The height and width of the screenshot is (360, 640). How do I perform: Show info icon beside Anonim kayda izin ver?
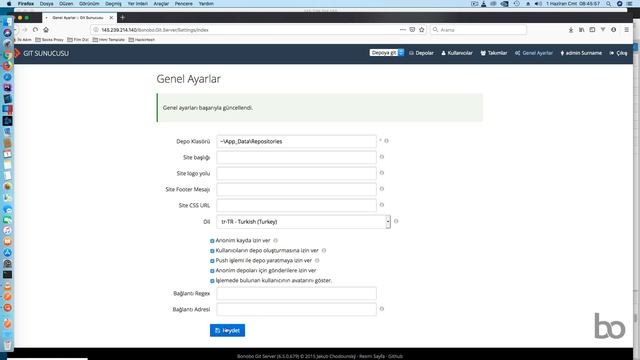[x=276, y=240]
